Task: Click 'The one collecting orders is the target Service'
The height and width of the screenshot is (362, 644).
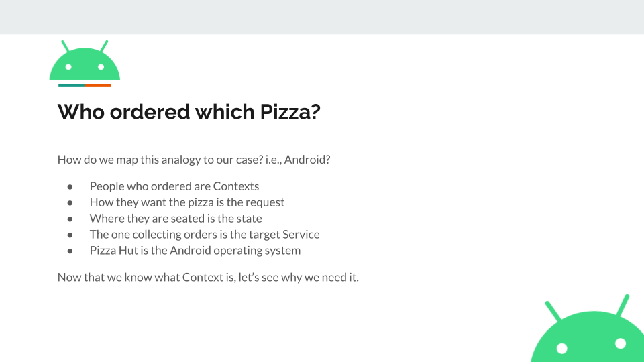Action: 205,235
